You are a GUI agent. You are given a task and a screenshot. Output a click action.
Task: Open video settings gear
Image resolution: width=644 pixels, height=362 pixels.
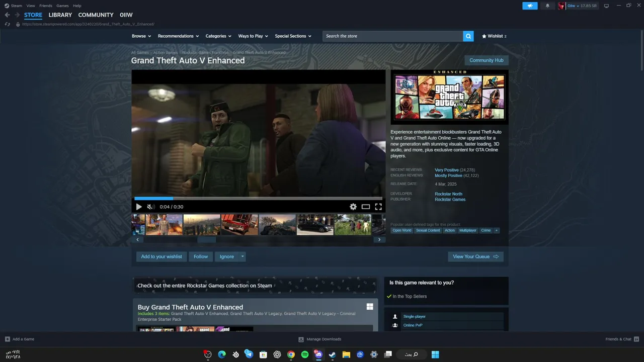pos(353,207)
